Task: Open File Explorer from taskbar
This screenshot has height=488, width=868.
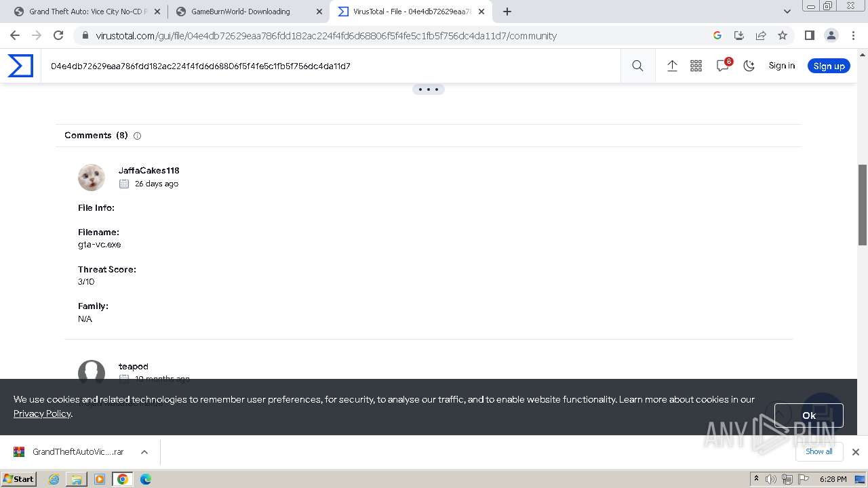Action: [77, 479]
